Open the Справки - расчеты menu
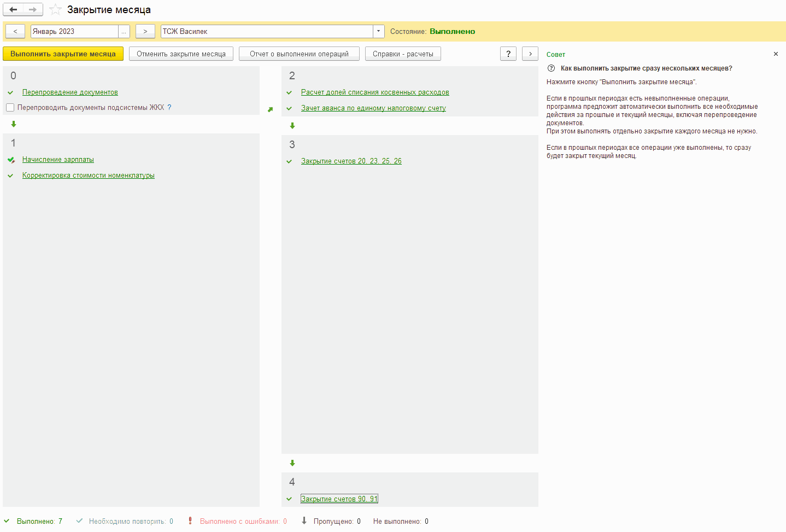786x532 pixels. click(x=403, y=54)
